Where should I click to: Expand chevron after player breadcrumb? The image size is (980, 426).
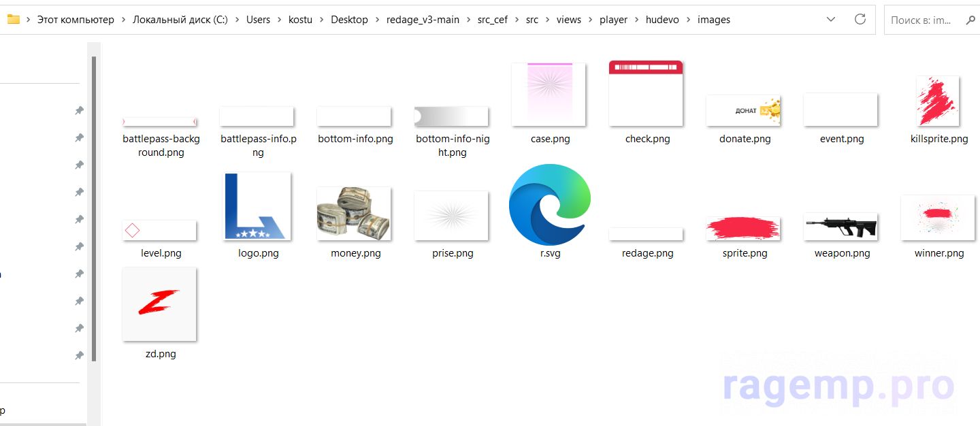tap(636, 20)
